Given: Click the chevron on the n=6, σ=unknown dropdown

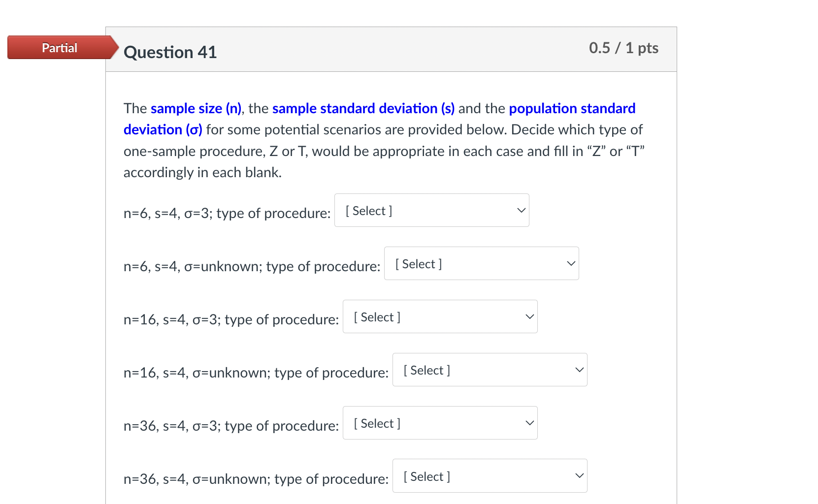Looking at the screenshot, I should 570,263.
